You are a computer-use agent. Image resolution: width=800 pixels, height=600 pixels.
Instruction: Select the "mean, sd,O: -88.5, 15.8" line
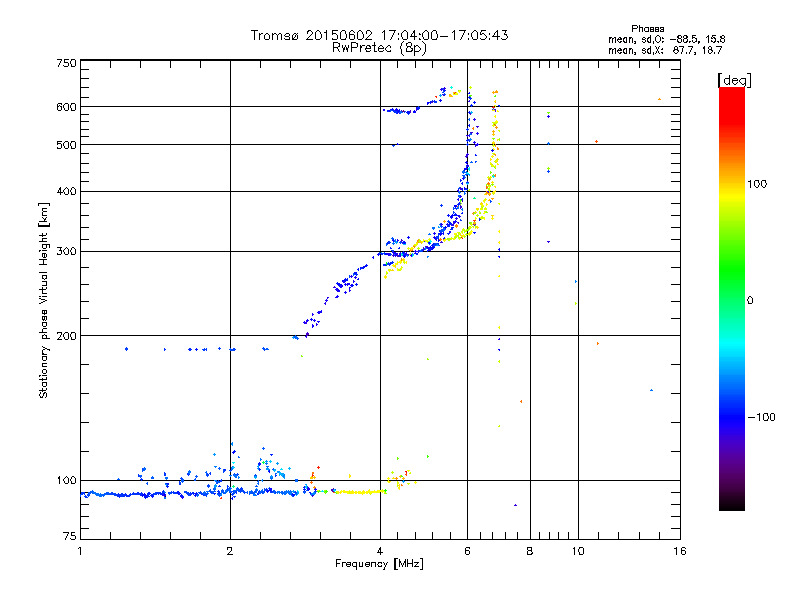(666, 39)
